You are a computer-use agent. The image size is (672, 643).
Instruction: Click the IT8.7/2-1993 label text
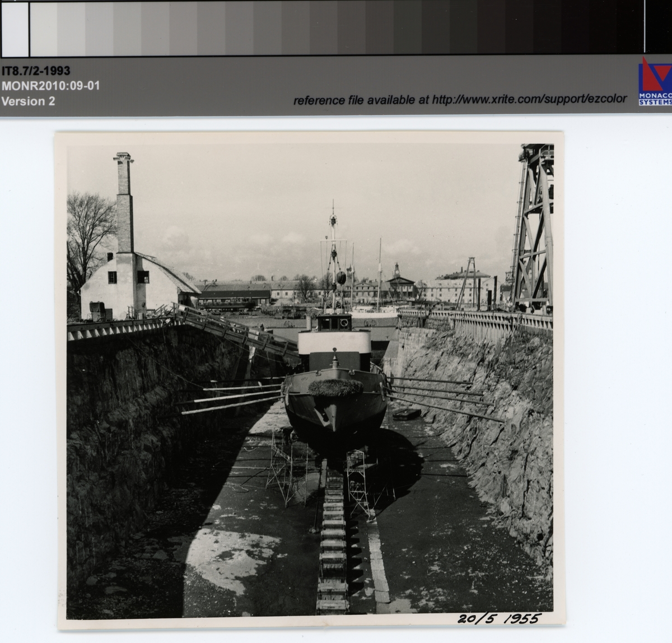point(36,71)
